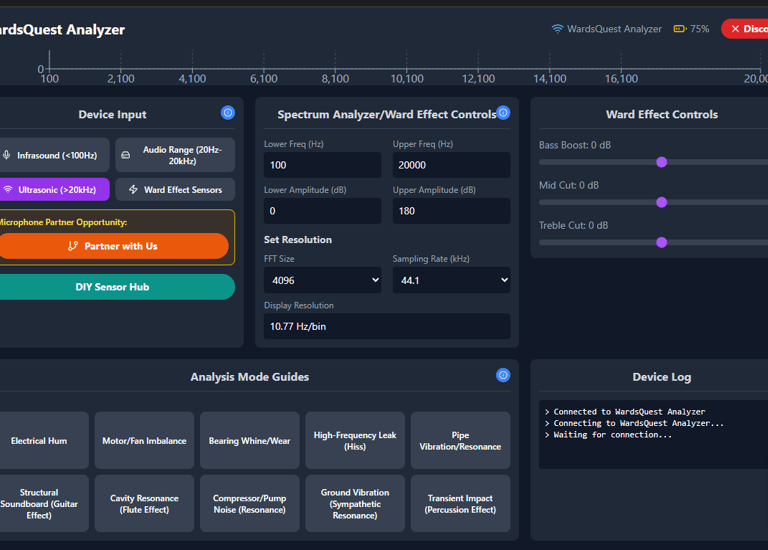This screenshot has height=550, width=768.
Task: Click the Microphone Partner Opportunity text
Action: (x=63, y=222)
